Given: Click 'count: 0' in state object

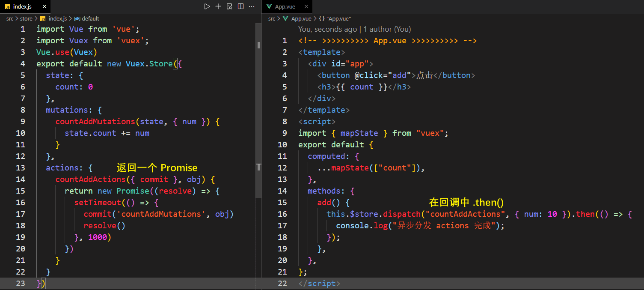Looking at the screenshot, I should click(x=74, y=87).
